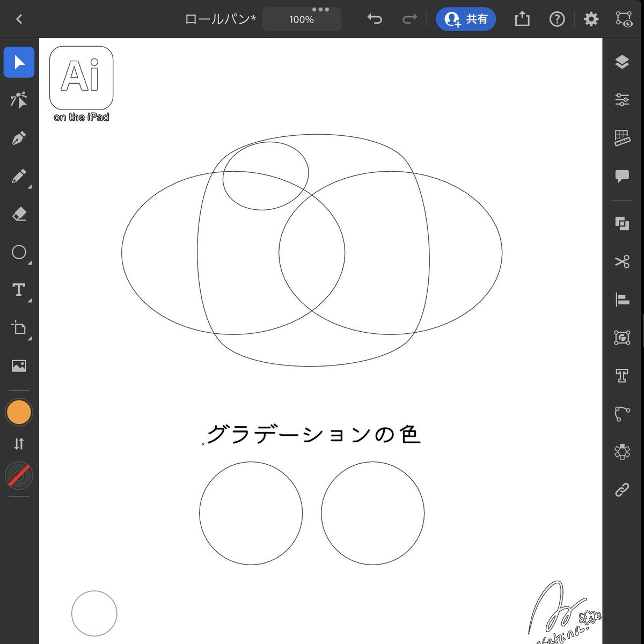Open the settings gear icon
This screenshot has width=644, height=644.
591,19
